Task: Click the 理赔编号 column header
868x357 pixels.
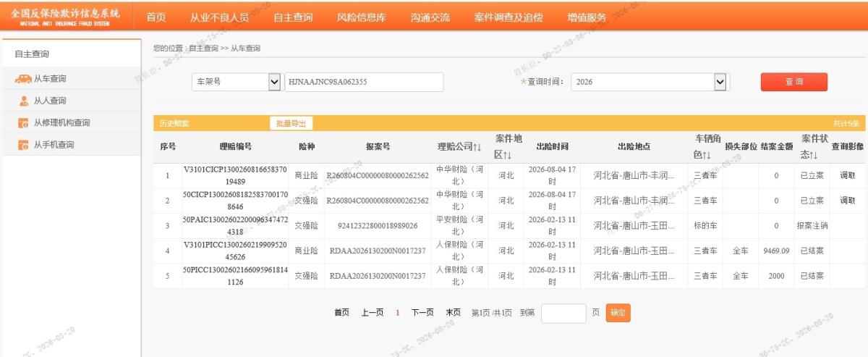Action: (x=236, y=147)
